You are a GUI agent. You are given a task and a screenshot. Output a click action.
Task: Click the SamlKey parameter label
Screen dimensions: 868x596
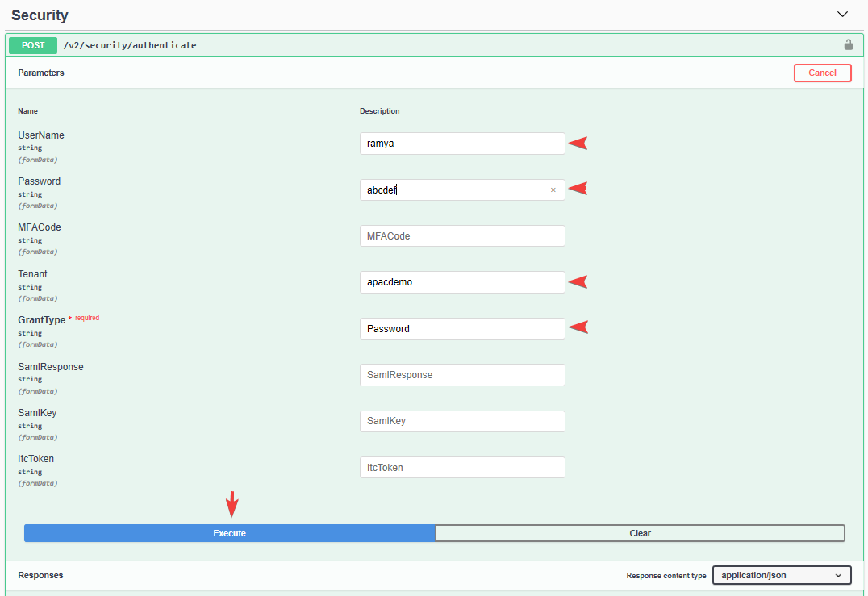point(37,413)
